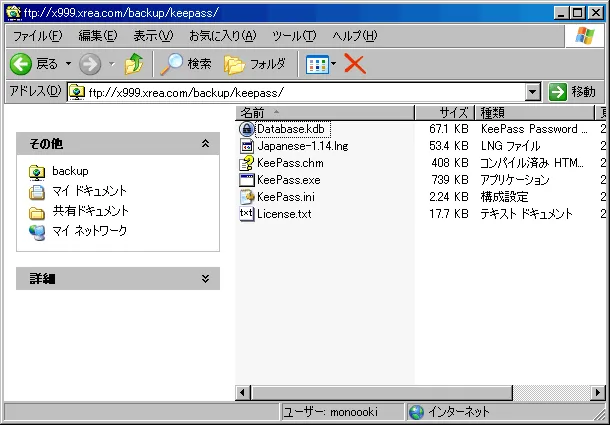Sort by サイズ (Size) column header
This screenshot has width=610, height=425.
pos(445,113)
